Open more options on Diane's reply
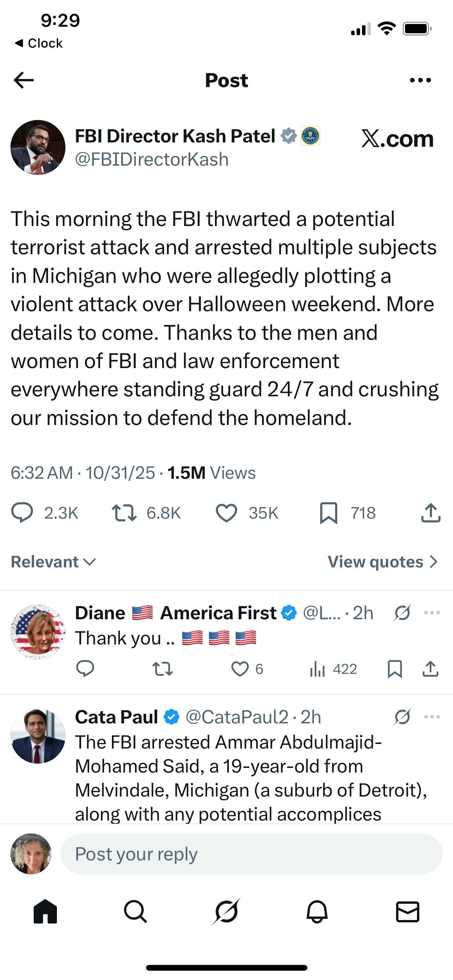453x980 pixels. (432, 613)
